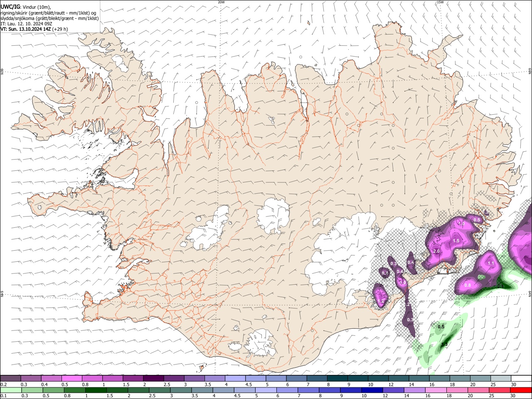Select the bright red swatch after 30

521,390
